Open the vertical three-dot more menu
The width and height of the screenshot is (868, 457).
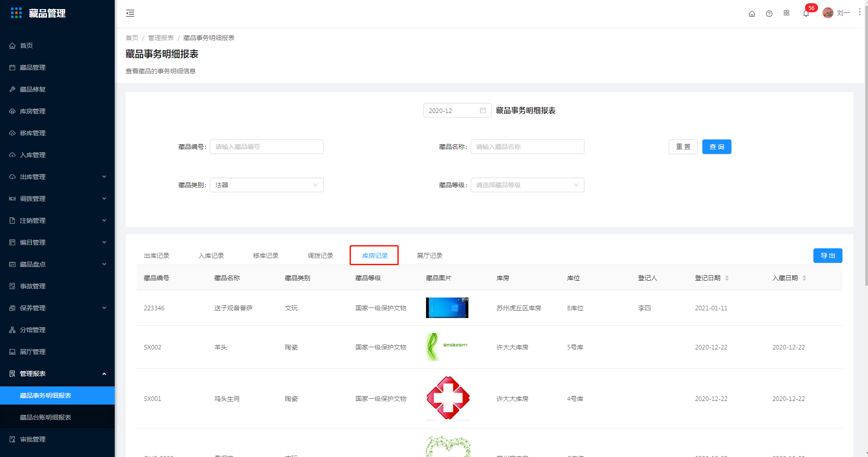click(x=859, y=12)
